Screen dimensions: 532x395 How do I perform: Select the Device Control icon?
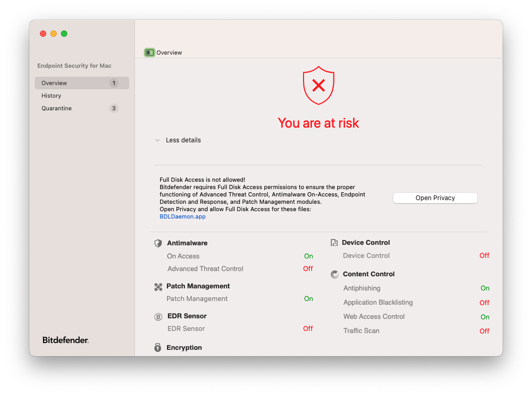tap(334, 242)
